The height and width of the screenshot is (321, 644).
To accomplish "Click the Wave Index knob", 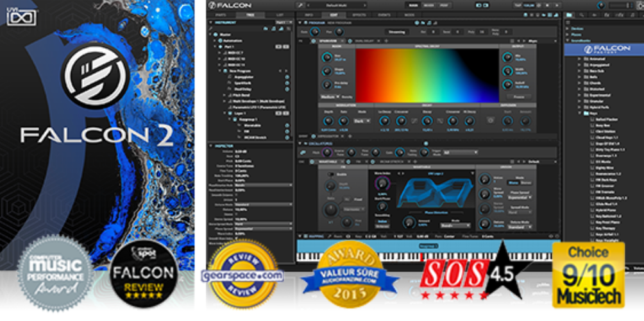I will pos(382,184).
